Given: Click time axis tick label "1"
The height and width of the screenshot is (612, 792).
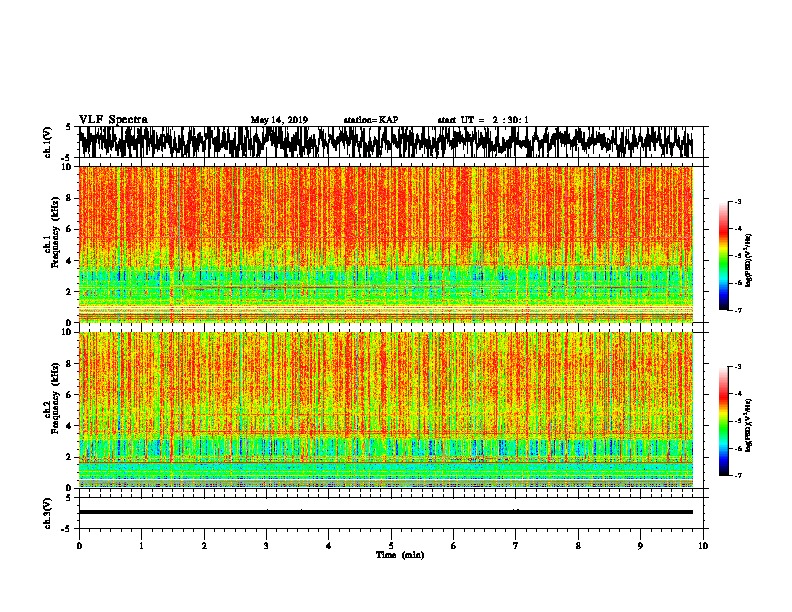Looking at the screenshot, I should click(141, 545).
